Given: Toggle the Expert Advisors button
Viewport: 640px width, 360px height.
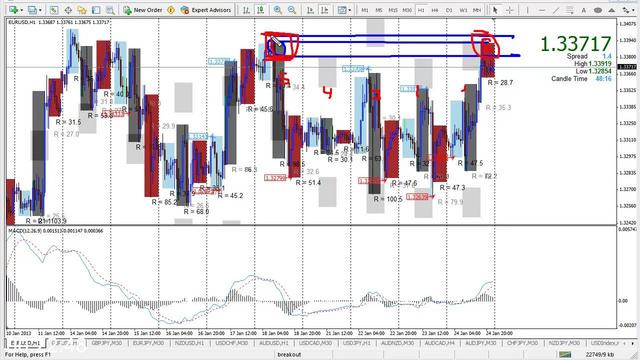Looking at the screenshot, I should click(206, 10).
